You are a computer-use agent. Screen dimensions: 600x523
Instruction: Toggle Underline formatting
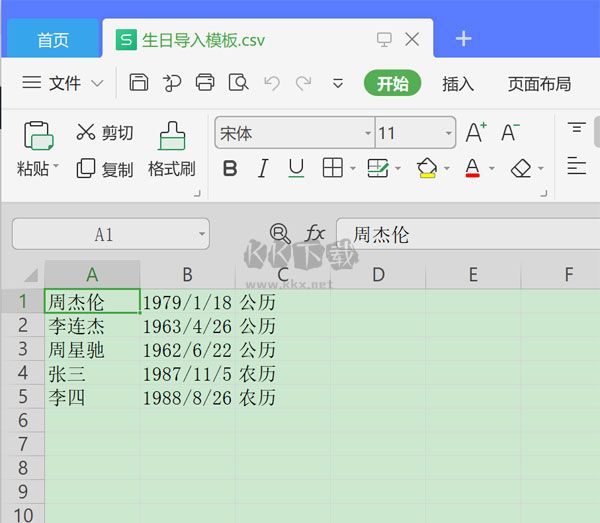296,168
